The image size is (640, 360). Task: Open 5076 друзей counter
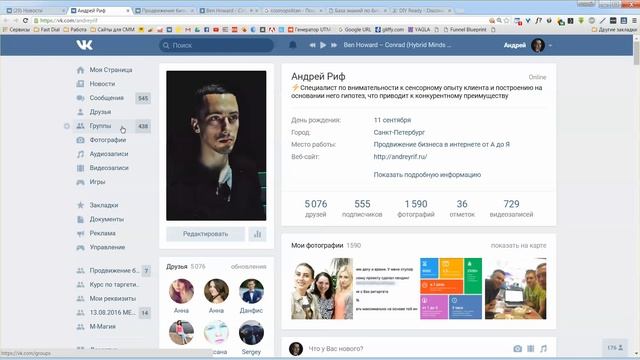pos(316,208)
